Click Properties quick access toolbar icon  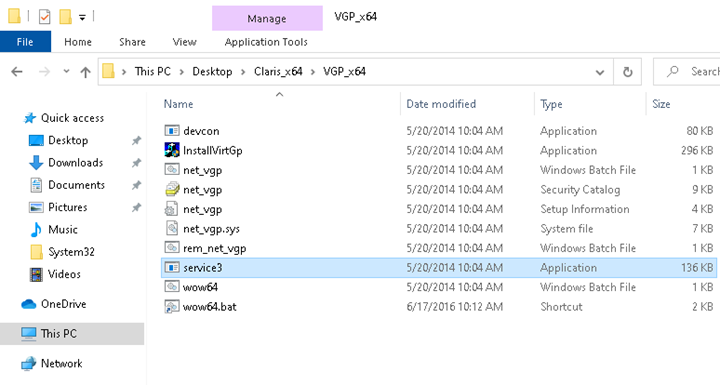45,17
